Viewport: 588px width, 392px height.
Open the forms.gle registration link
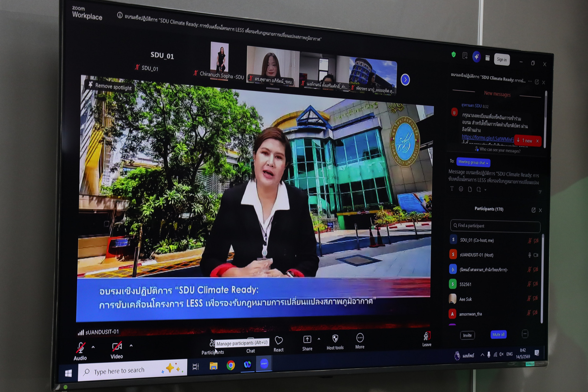point(488,138)
